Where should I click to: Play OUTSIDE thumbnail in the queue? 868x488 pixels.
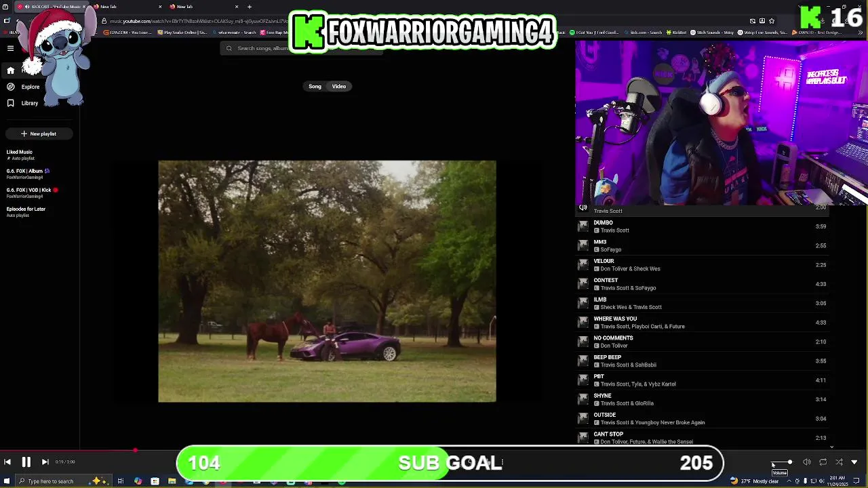pyautogui.click(x=583, y=419)
